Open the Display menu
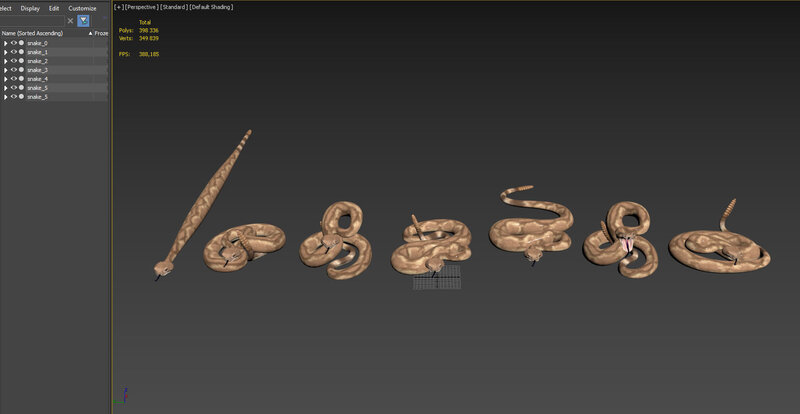800x414 pixels. (x=30, y=7)
